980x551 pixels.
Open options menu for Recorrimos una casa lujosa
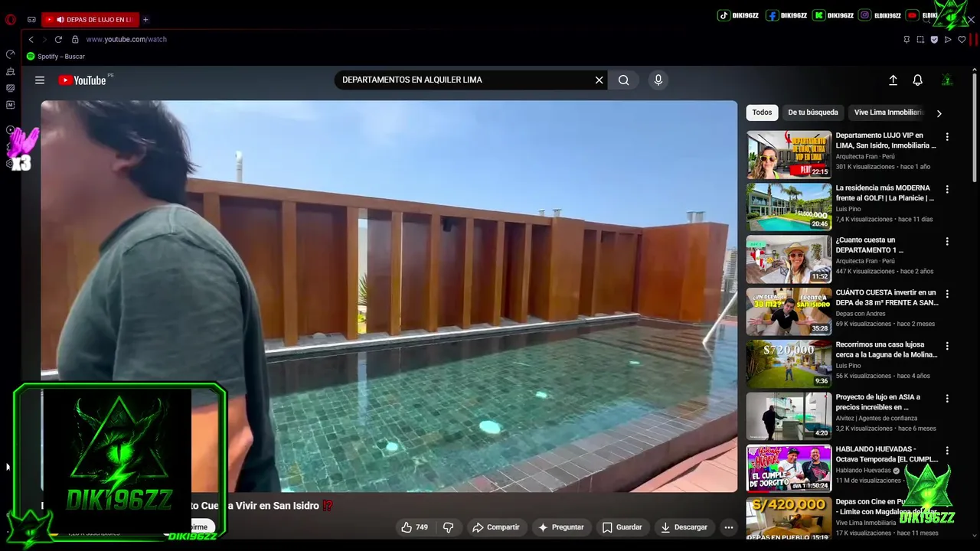947,346
